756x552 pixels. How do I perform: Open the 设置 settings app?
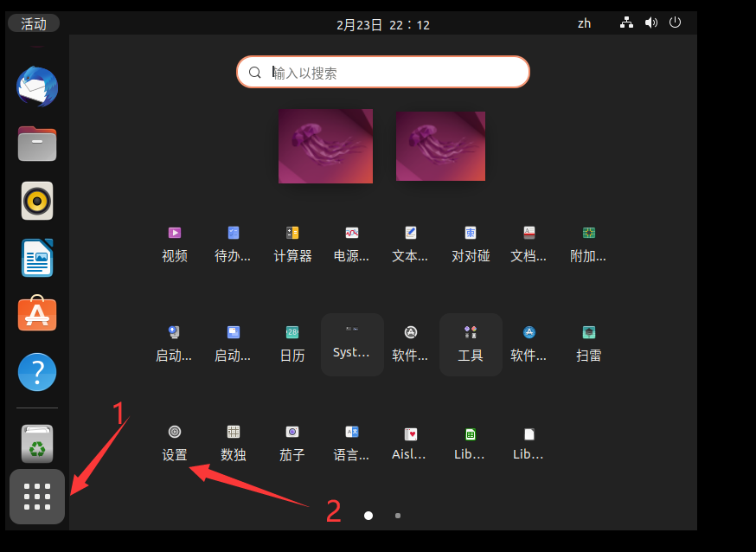[x=175, y=444]
